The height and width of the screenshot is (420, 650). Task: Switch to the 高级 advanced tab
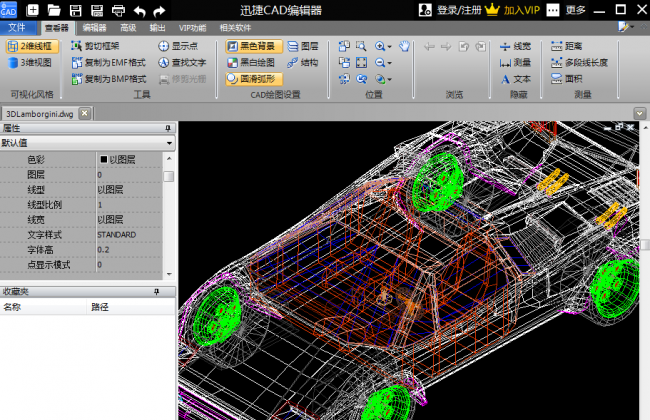coord(128,28)
